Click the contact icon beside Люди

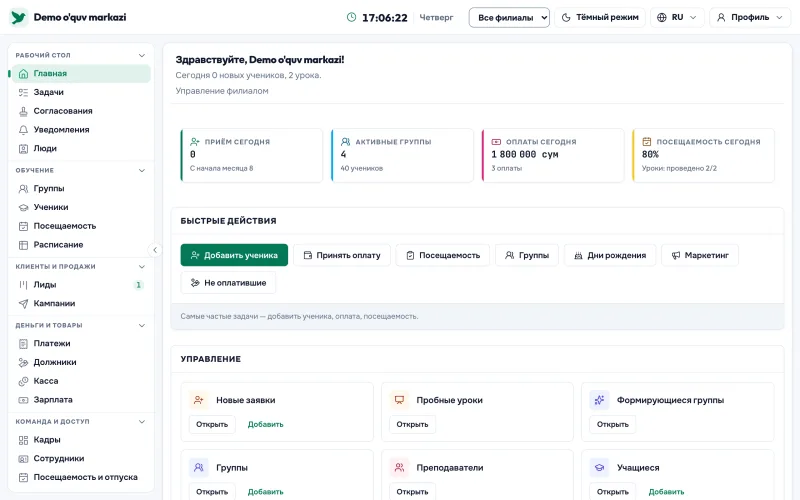click(x=23, y=149)
